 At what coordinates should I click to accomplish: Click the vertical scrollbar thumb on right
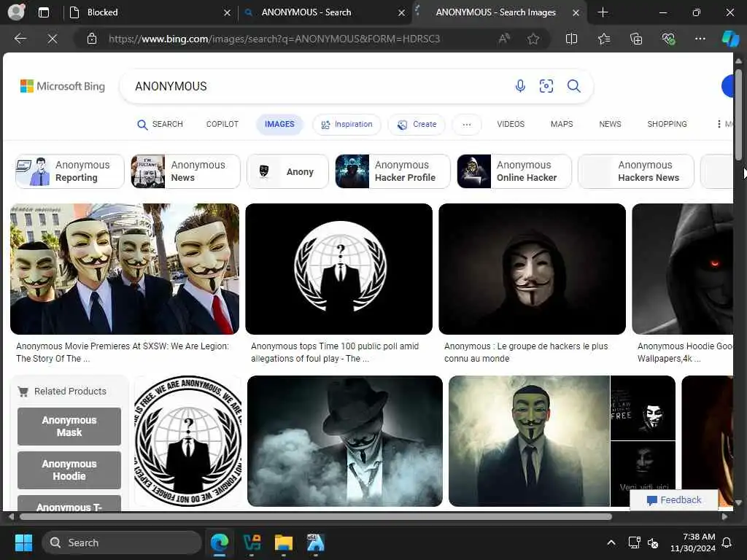(738, 114)
